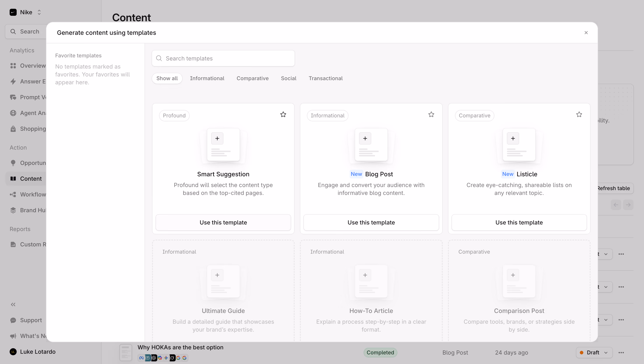The image size is (644, 364).
Task: Open Custom Reports icon in sidebar
Action: tap(13, 244)
